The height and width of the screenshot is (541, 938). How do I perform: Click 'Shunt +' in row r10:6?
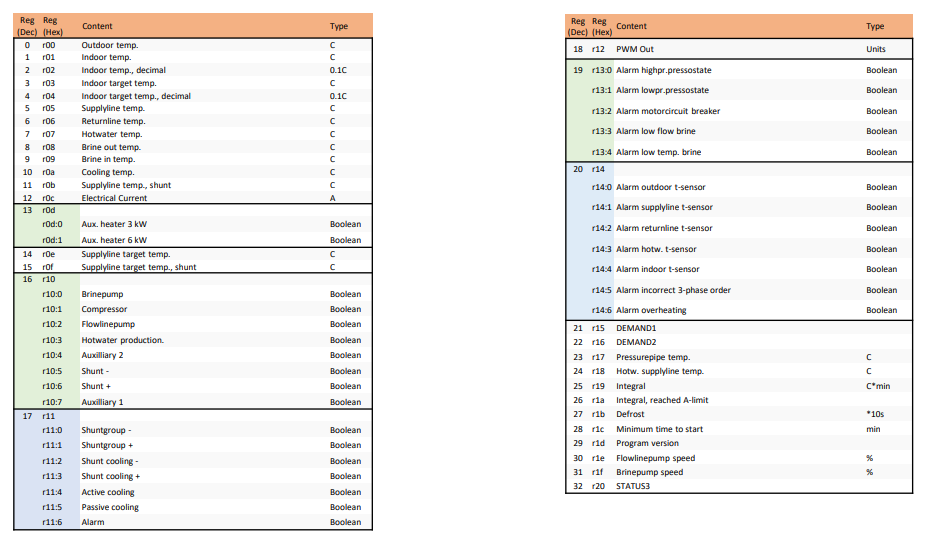96,387
